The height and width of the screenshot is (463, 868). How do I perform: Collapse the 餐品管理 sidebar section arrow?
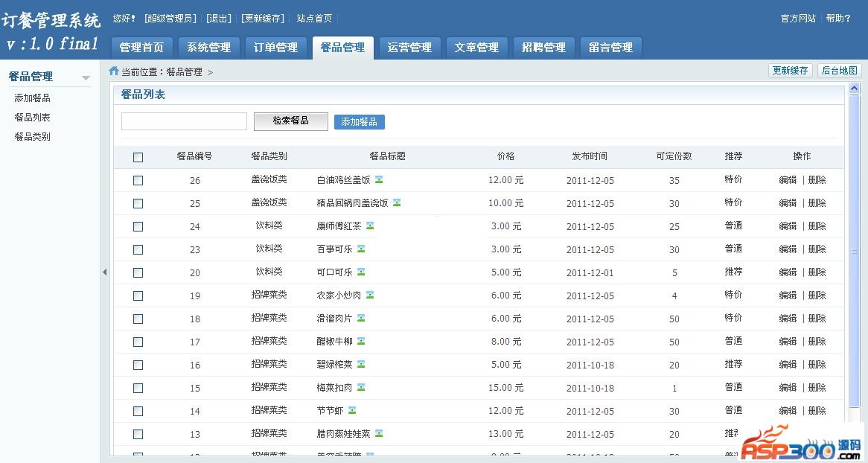pos(86,77)
